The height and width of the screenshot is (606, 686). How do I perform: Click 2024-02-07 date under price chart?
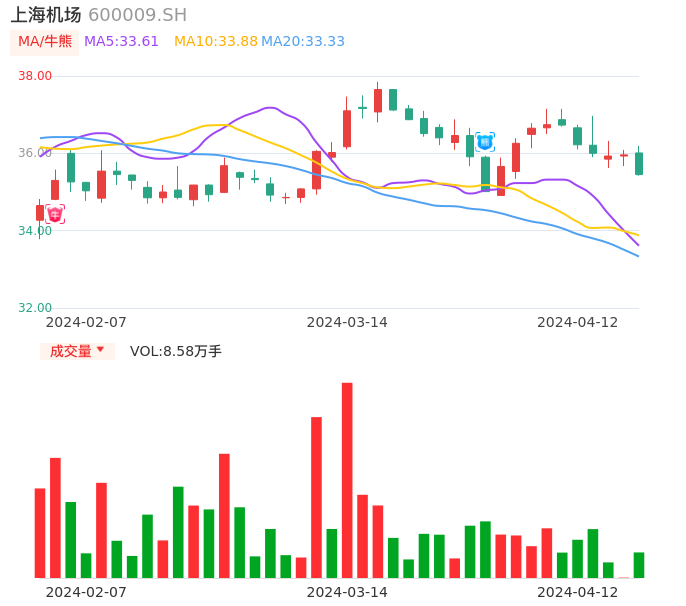(x=86, y=322)
